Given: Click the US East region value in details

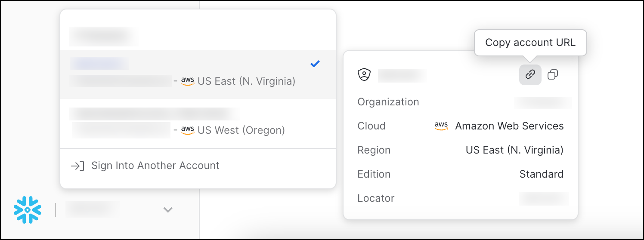Looking at the screenshot, I should click(514, 150).
